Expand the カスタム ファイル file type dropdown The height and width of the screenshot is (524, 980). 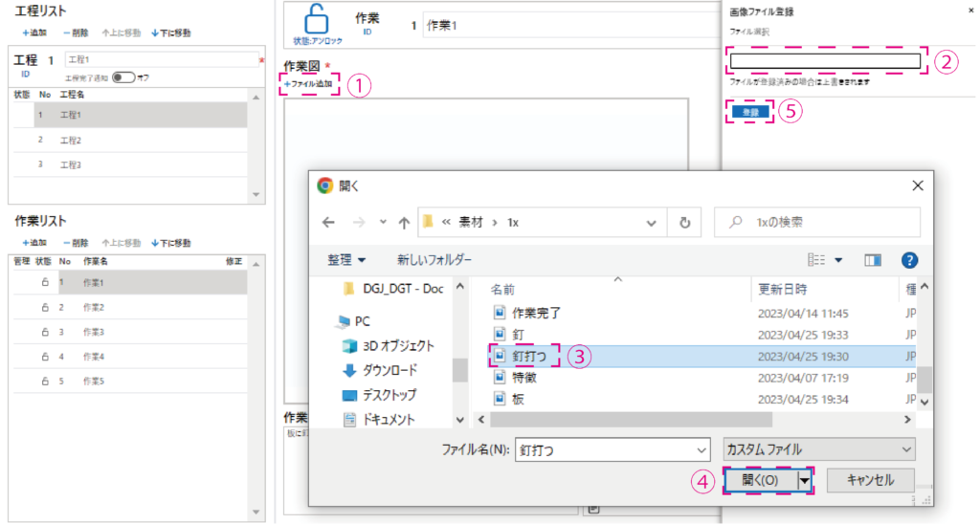pos(816,448)
